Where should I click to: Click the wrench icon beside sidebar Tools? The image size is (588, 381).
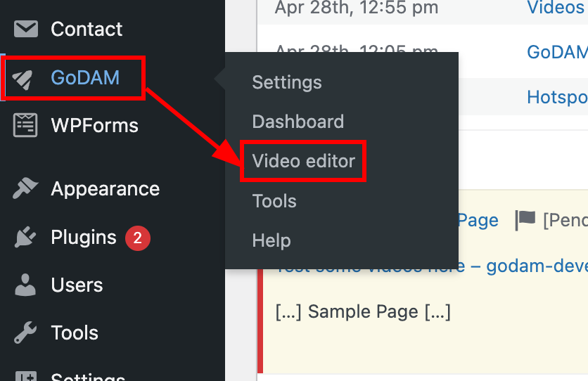click(26, 333)
